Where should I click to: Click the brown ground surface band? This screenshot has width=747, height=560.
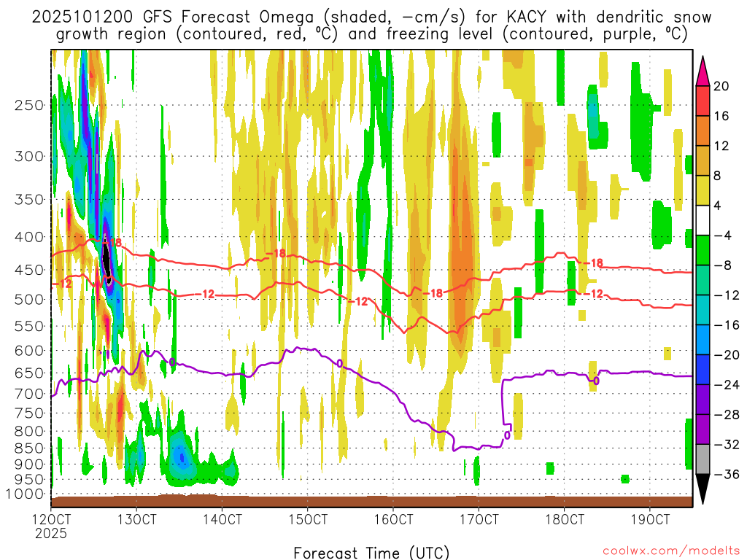pos(371,502)
